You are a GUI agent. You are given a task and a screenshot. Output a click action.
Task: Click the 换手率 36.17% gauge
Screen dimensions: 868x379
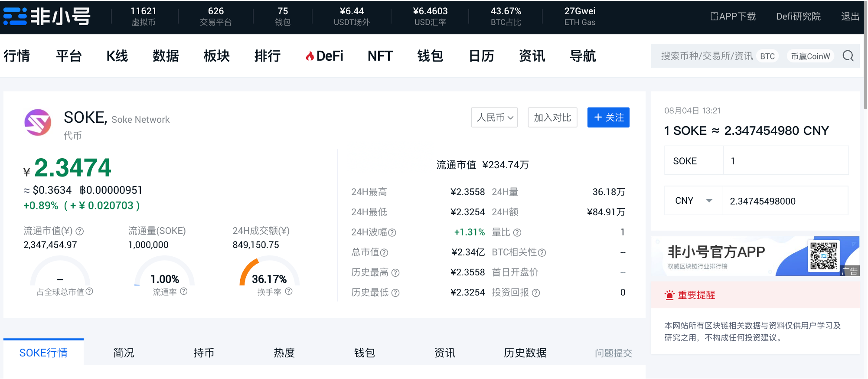tap(269, 271)
